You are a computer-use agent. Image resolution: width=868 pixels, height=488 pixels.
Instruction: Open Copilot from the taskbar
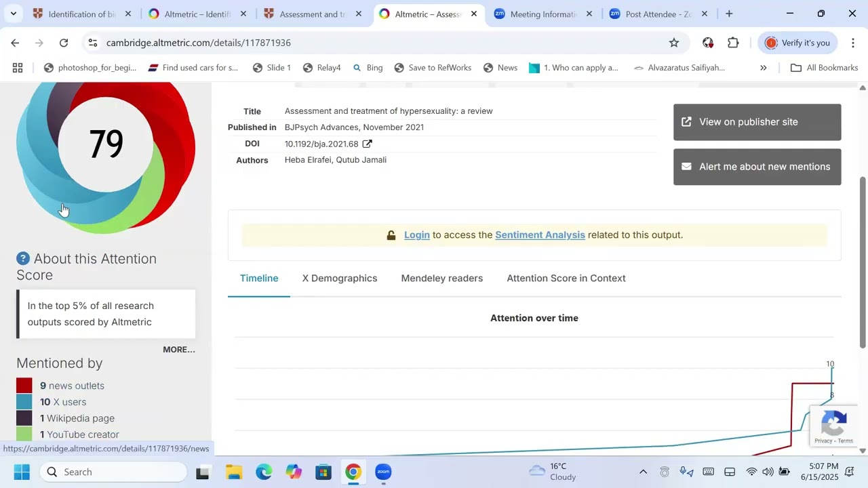tap(294, 472)
